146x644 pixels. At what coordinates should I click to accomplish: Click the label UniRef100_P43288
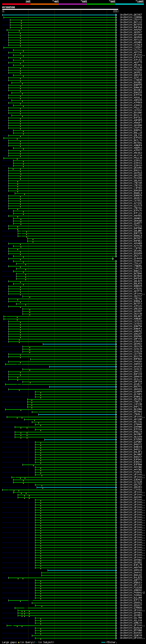click(131, 178)
